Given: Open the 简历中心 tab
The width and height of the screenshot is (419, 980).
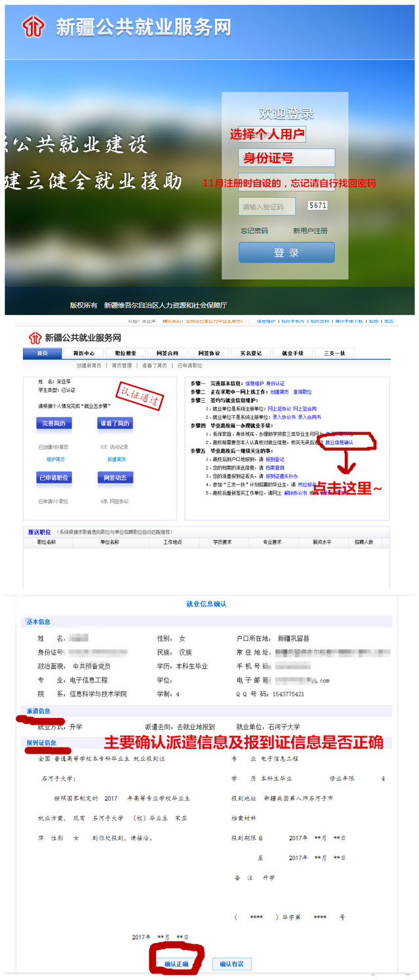Looking at the screenshot, I should (84, 353).
